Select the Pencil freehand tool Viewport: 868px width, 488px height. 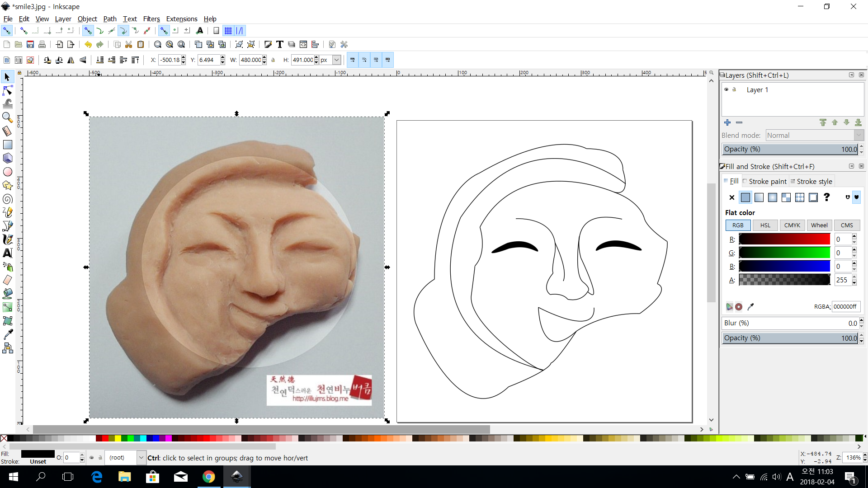tap(7, 212)
